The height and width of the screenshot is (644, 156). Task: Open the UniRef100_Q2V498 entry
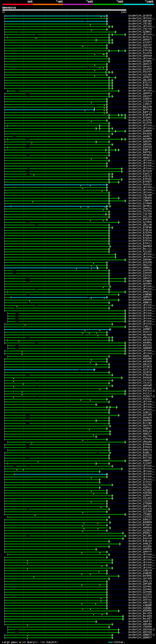[x=140, y=592]
